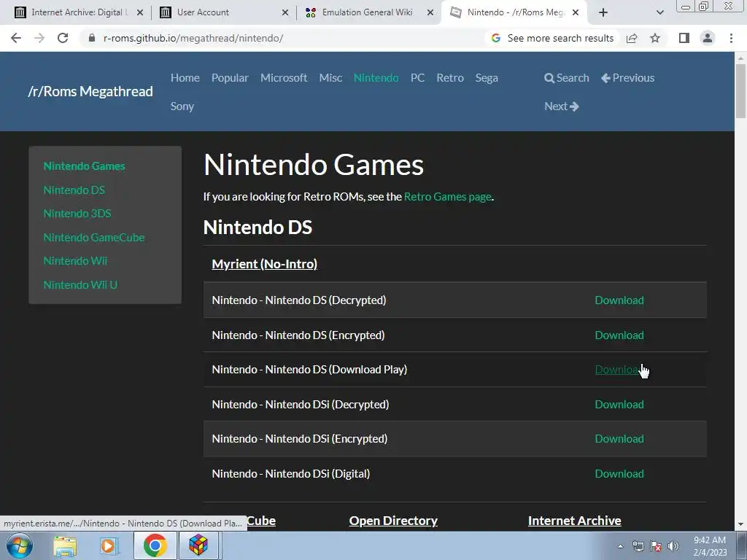Reload the page with the refresh icon
Viewport: 747px width, 560px height.
[x=63, y=38]
